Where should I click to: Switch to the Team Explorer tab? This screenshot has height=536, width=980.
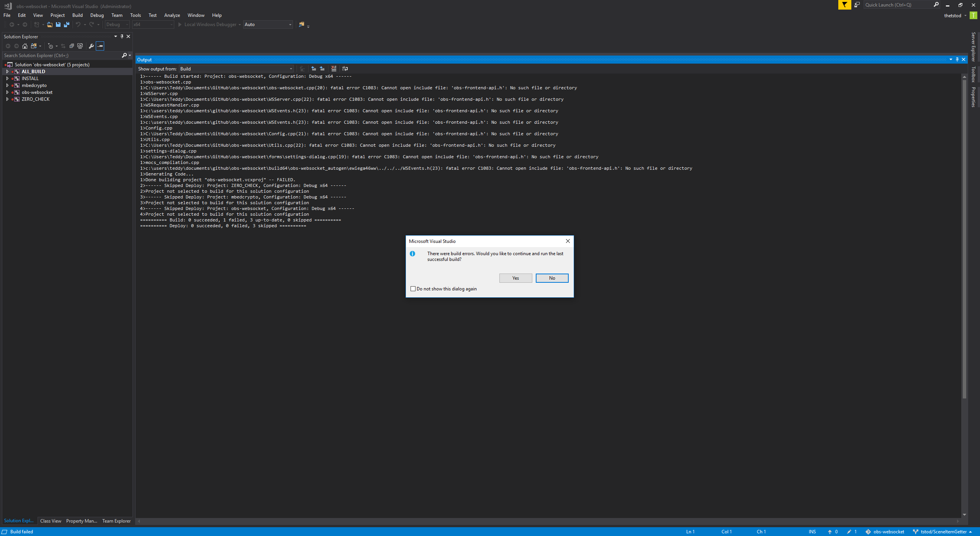[116, 521]
